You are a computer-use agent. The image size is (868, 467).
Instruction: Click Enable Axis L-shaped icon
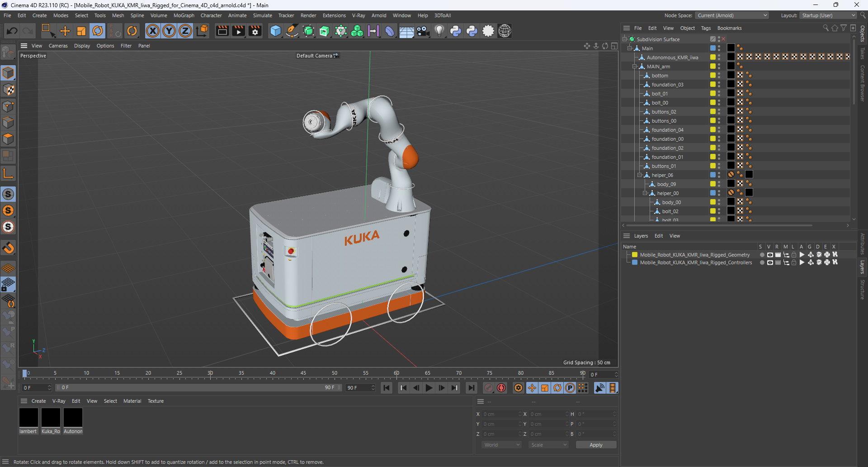tap(8, 173)
